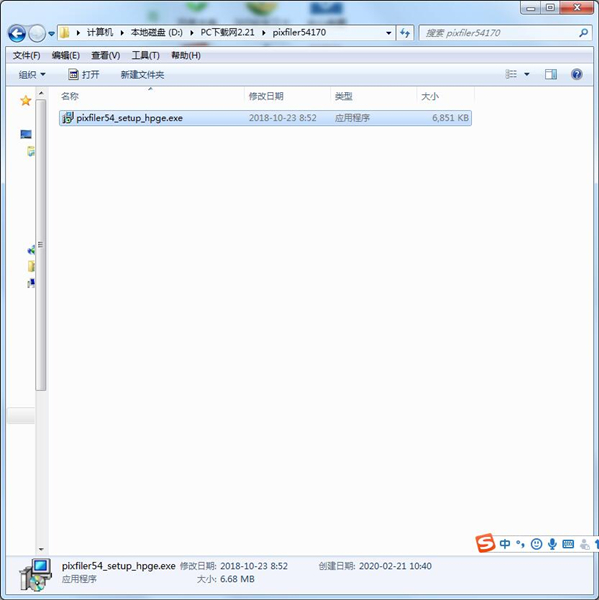Open the view options dropdown arrow

point(527,74)
